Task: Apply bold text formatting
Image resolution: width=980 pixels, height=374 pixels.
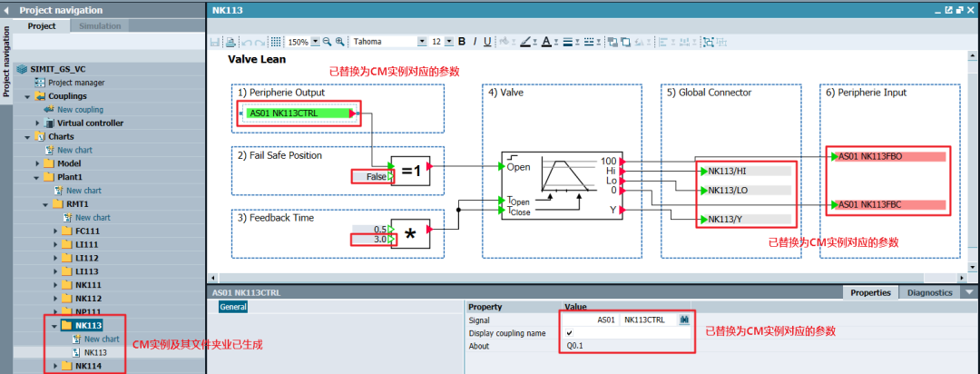Action: [462, 42]
